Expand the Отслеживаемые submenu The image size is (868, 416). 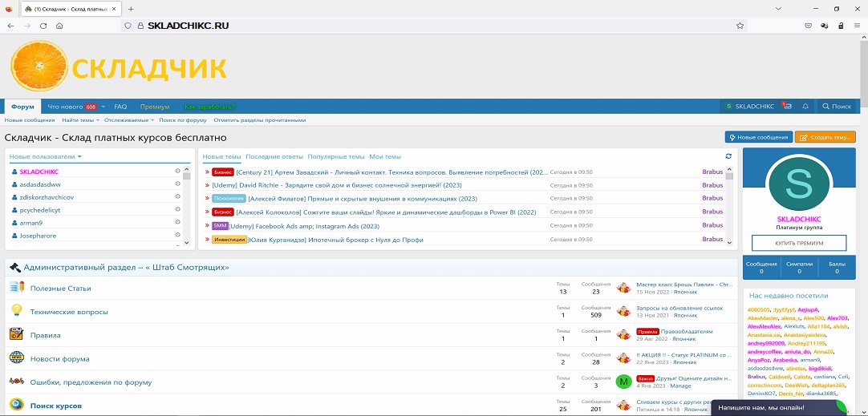(152, 120)
